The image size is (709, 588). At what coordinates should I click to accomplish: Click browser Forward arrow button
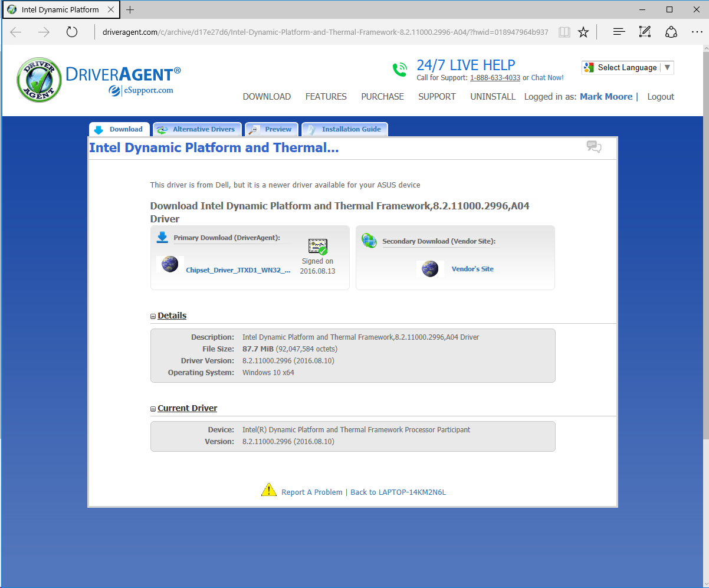click(44, 32)
